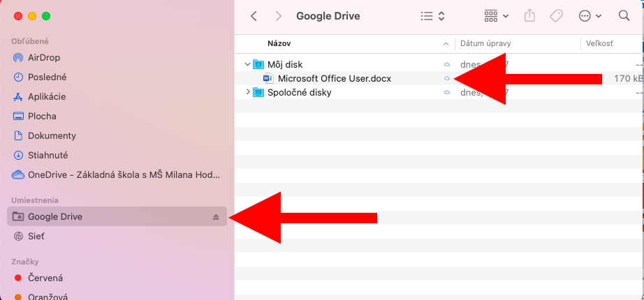Collapse the Môj disk folder
Viewport: 644px width, 300px height.
click(247, 64)
